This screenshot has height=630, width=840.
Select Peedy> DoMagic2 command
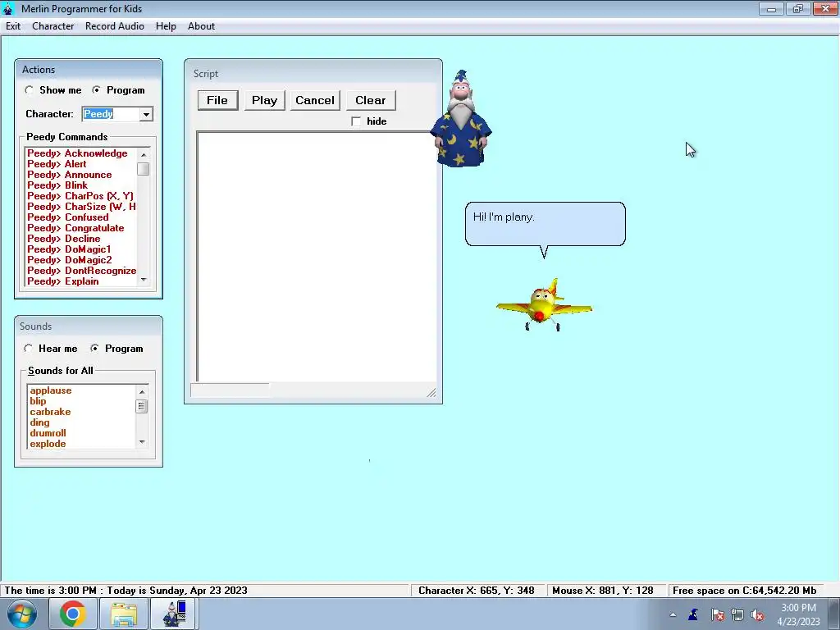tap(70, 260)
